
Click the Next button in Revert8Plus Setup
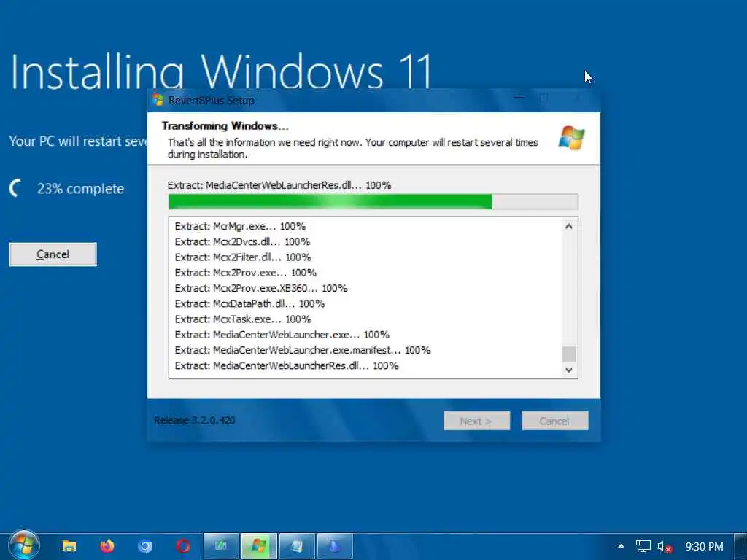[476, 421]
